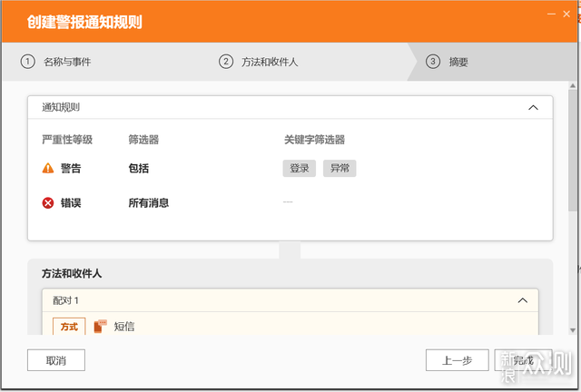This screenshot has width=581, height=392.
Task: Click the 取消 button
Action: pyautogui.click(x=56, y=360)
